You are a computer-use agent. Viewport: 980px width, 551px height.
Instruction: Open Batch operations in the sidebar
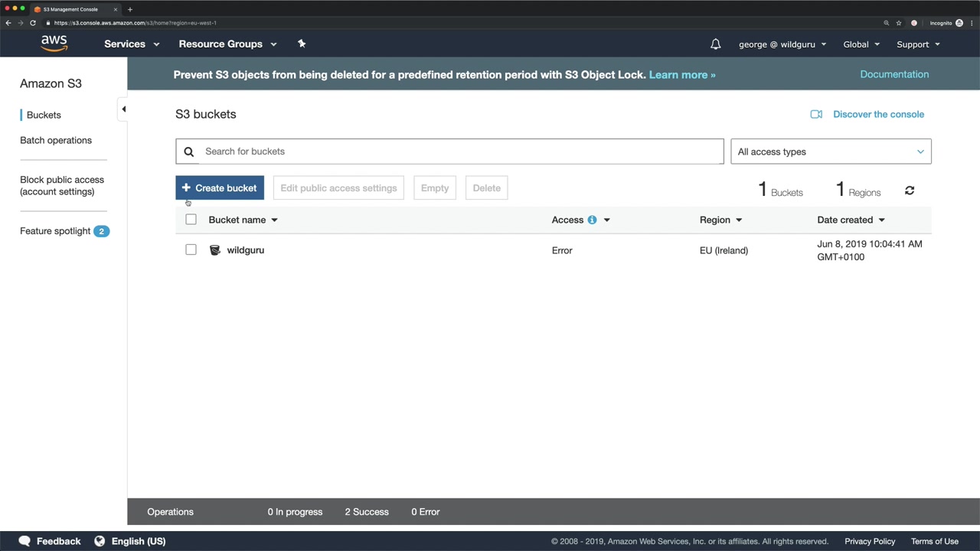point(56,140)
